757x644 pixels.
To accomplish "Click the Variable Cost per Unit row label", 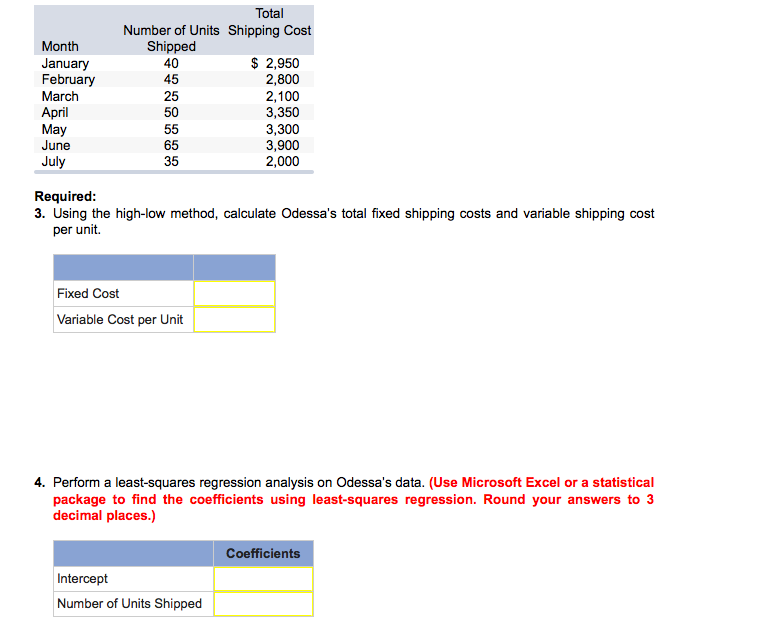I will click(x=120, y=320).
